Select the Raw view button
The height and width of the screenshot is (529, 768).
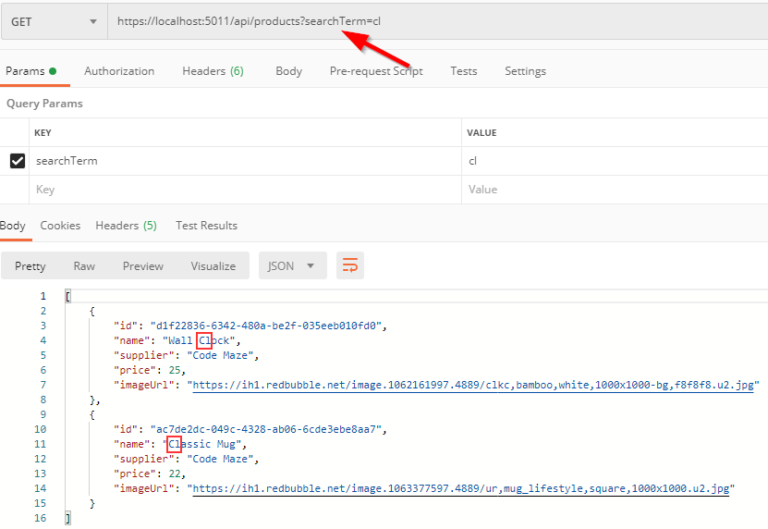(84, 266)
